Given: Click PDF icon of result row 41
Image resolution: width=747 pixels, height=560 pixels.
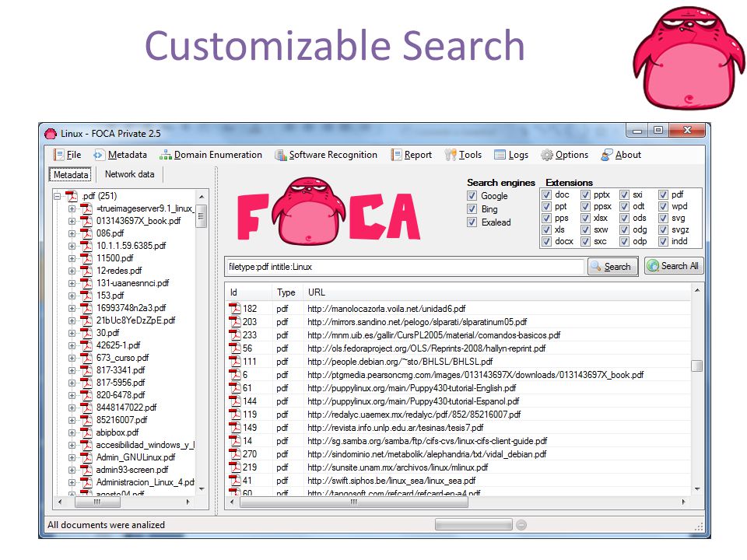Looking at the screenshot, I should 234,481.
